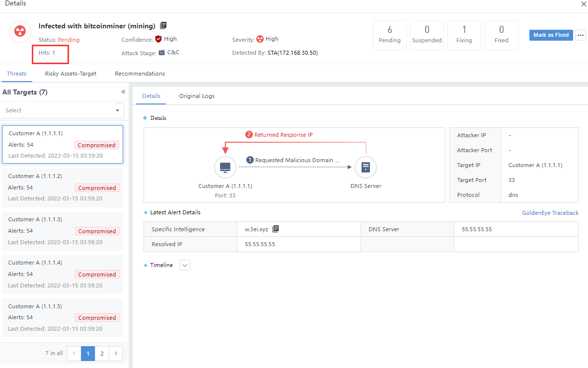Image resolution: width=588 pixels, height=368 pixels.
Task: Click the DNS Server icon in diagram
Action: [x=366, y=168]
